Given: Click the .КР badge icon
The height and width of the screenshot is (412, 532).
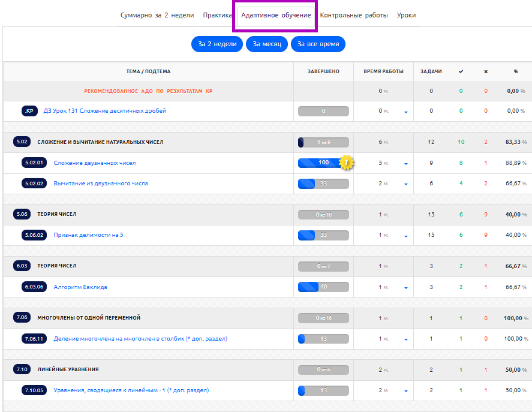Looking at the screenshot, I should click(x=29, y=111).
